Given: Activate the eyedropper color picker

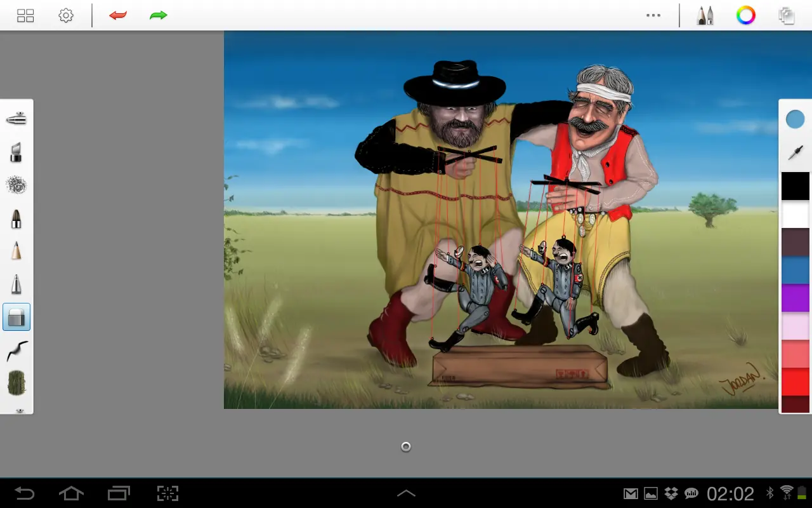Looking at the screenshot, I should (795, 152).
